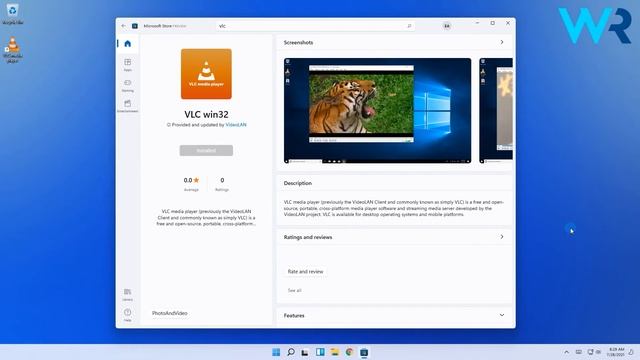Open Google Chrome from the taskbar
Viewport: 640px width, 360px height.
click(349, 352)
